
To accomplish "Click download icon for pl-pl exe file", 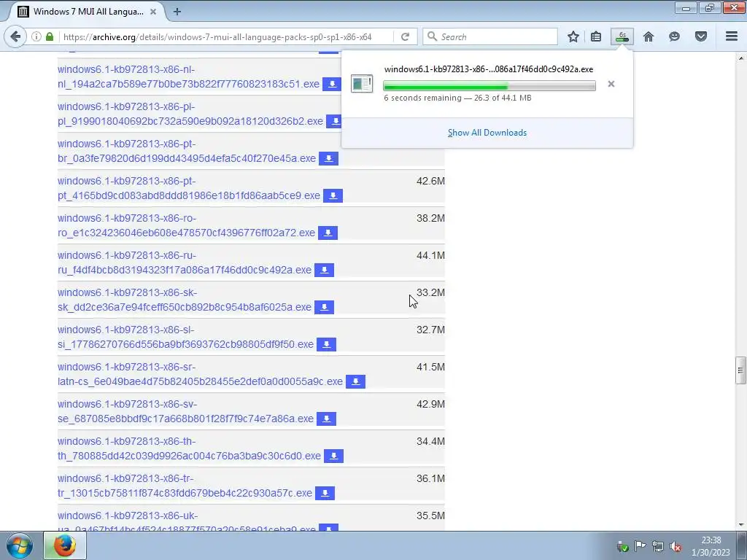I will click(x=336, y=121).
